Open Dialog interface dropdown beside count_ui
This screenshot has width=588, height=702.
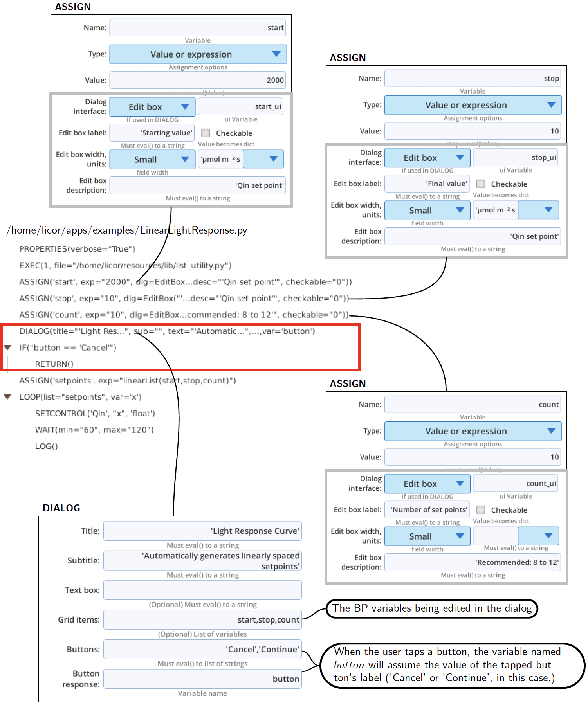coord(427,484)
